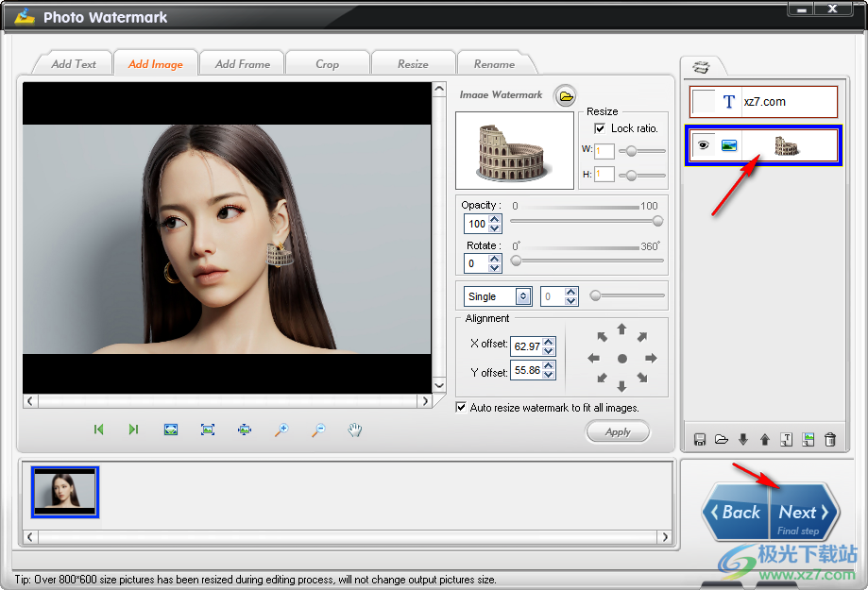Increase the Y offset with the up arrow

point(549,366)
